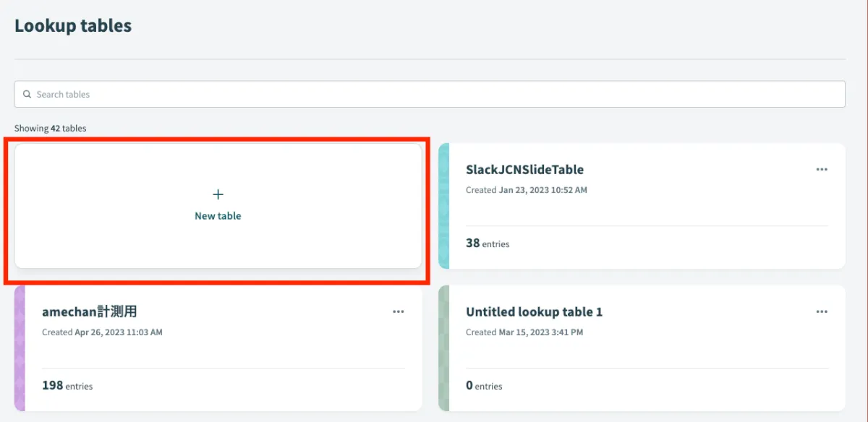Click the Showing 42 tables text

click(x=50, y=129)
